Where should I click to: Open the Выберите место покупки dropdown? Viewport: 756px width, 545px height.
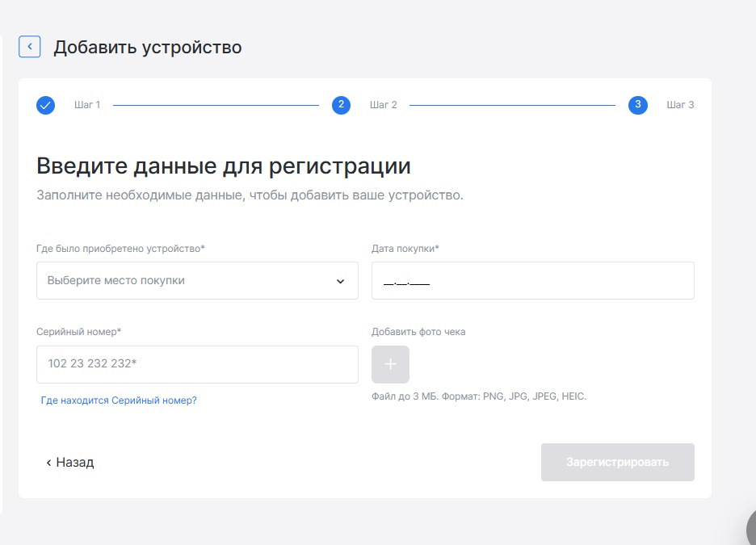click(197, 280)
